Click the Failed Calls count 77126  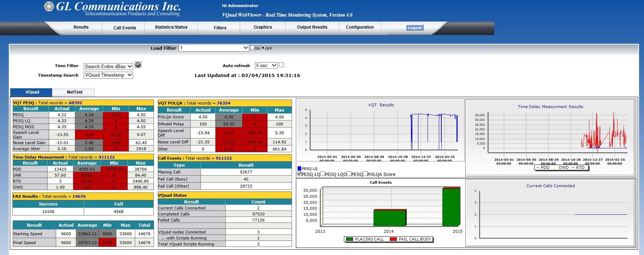point(258,220)
